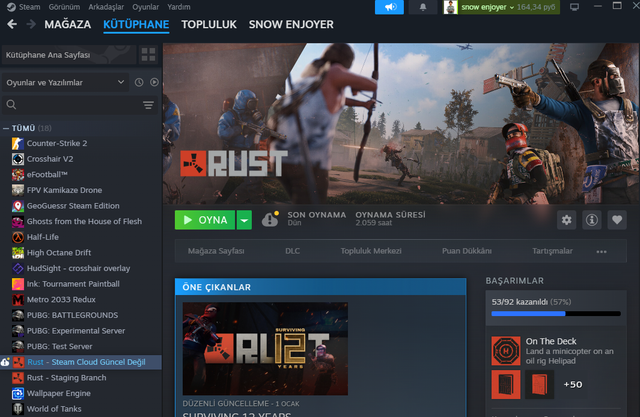The height and width of the screenshot is (417, 640).
Task: Click the library search field
Action: (73, 105)
